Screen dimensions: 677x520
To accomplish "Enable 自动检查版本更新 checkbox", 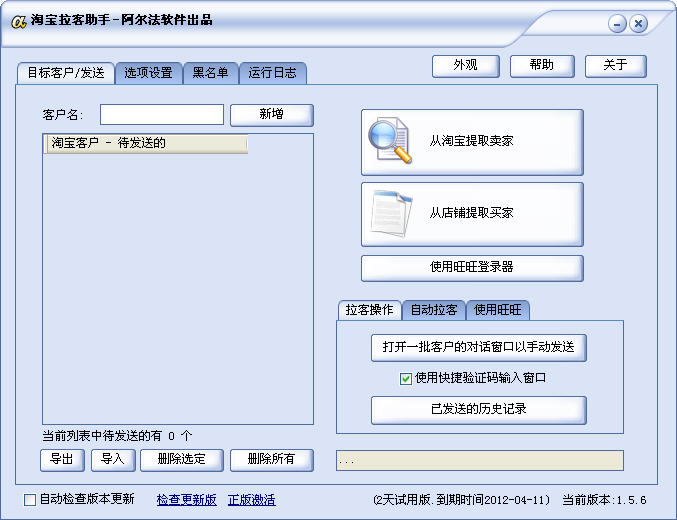I will pos(30,500).
